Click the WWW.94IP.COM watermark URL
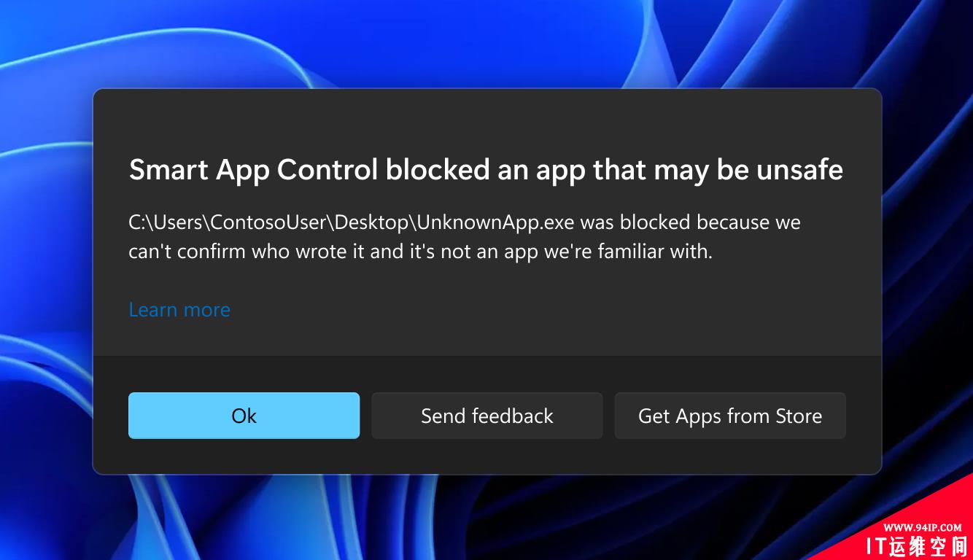This screenshot has height=560, width=973. pos(923,527)
